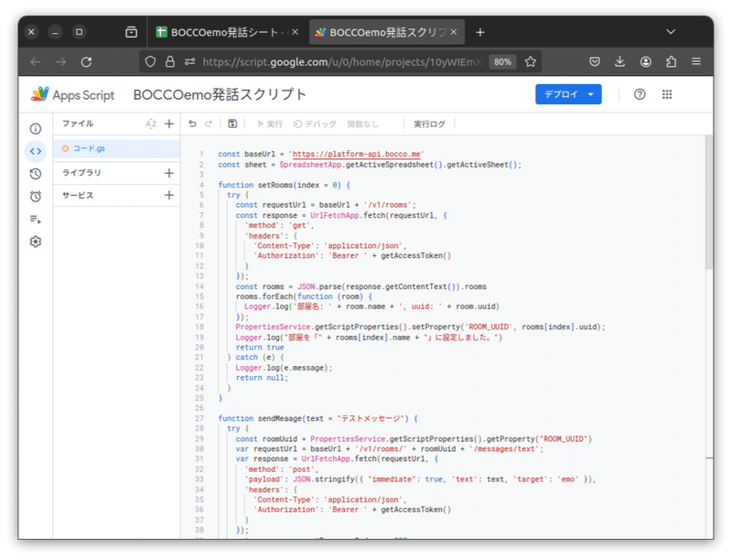This screenshot has width=732, height=560.
Task: Click the platform-api.bocco.me URL link
Action: tap(356, 154)
